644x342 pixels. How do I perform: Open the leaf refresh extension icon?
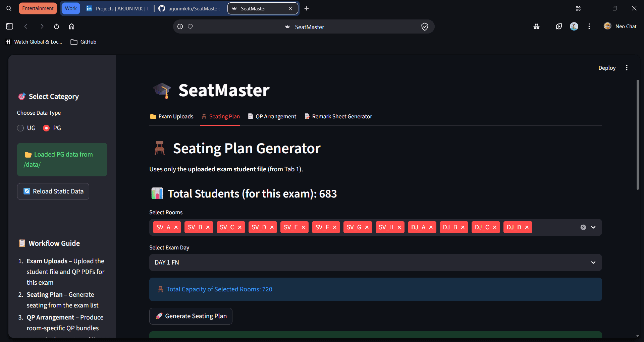(559, 26)
